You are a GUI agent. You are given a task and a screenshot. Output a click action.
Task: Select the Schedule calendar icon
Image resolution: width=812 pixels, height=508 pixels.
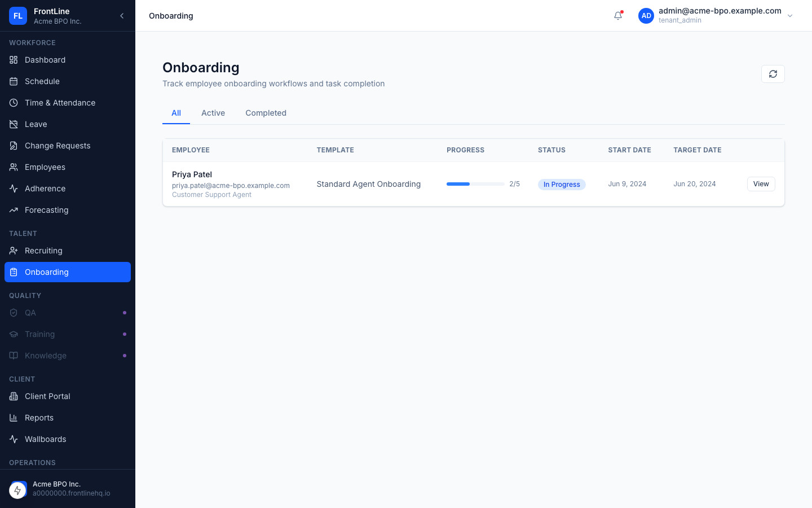click(x=14, y=81)
